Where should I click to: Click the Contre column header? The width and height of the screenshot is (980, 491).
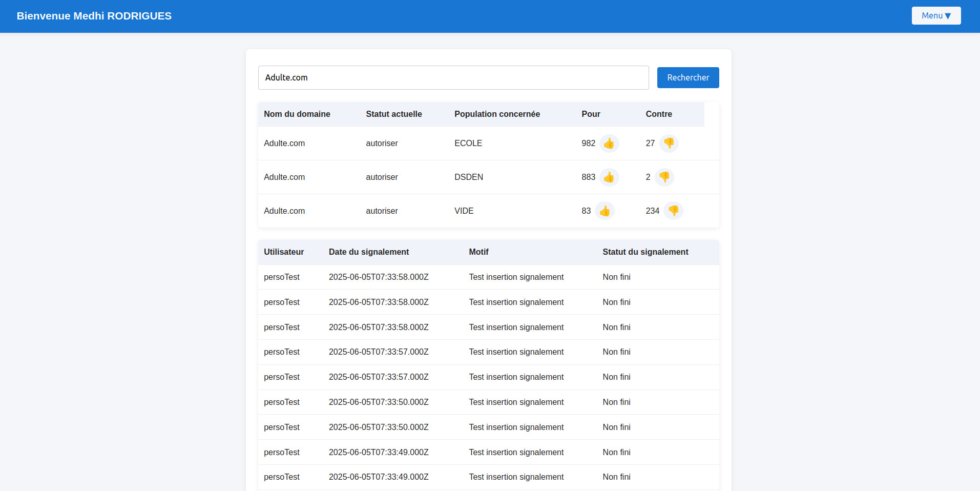click(658, 114)
